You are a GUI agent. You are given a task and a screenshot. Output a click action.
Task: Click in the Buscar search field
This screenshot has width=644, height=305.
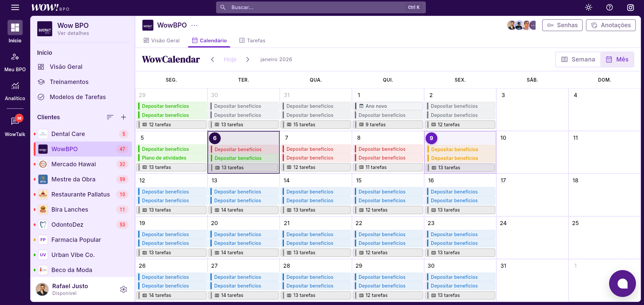315,7
